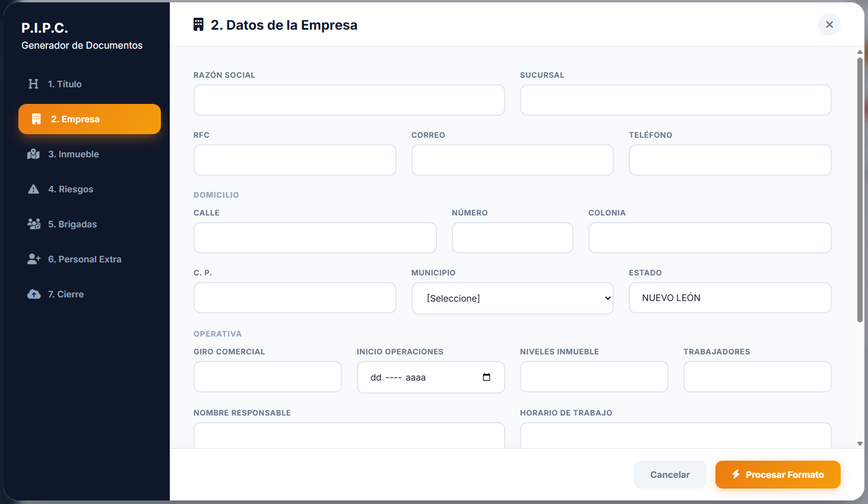Click into the Trabajadores field
The height and width of the screenshot is (504, 868).
click(x=758, y=376)
